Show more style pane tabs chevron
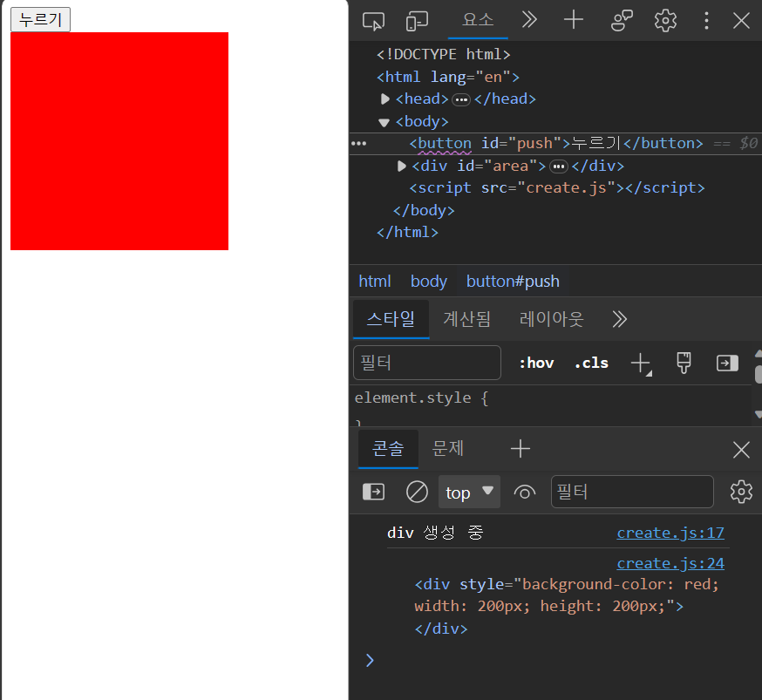This screenshot has width=762, height=700. tap(619, 319)
